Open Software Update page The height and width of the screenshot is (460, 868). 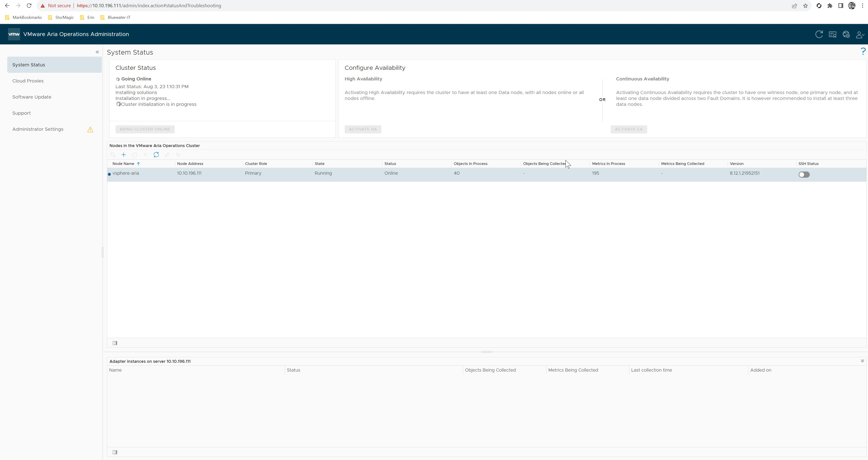[x=32, y=97]
